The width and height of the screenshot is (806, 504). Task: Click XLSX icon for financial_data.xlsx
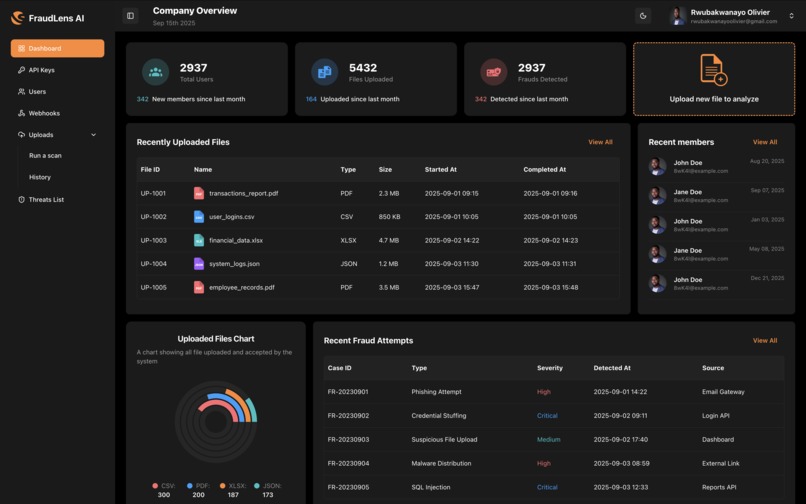tap(198, 240)
